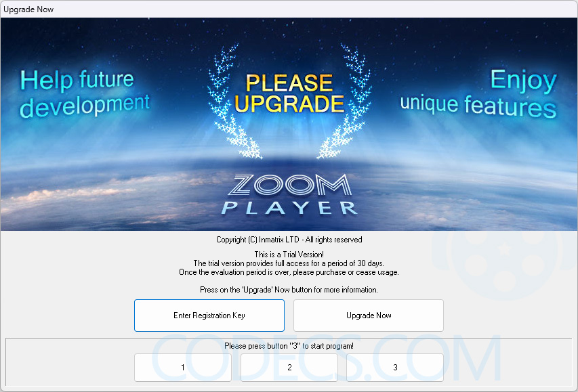
Task: Choose button 2 in the start panel
Action: (x=289, y=368)
